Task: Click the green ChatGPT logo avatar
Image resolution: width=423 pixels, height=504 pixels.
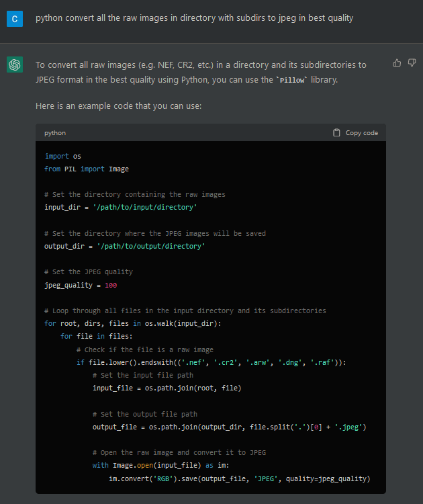Action: coord(15,65)
